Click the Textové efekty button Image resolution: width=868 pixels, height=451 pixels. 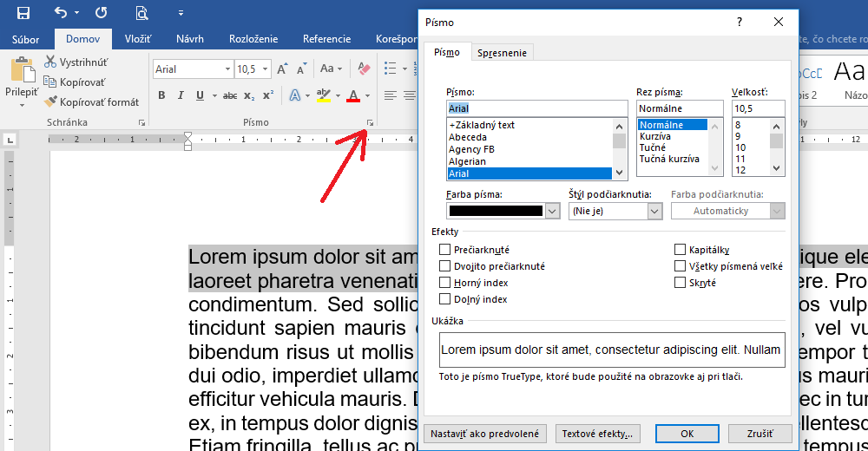pos(597,434)
